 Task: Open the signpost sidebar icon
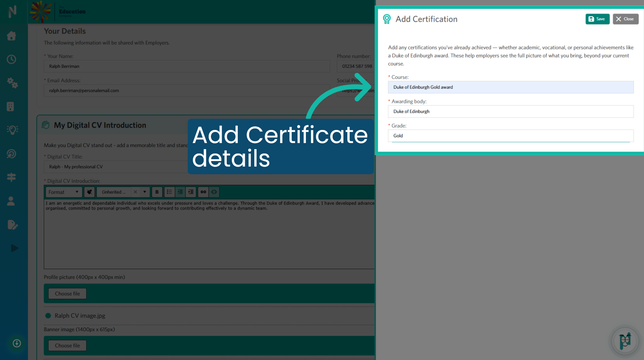[x=11, y=177]
